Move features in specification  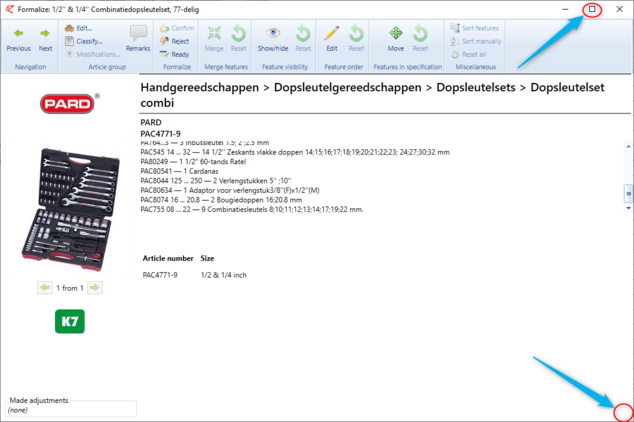pyautogui.click(x=396, y=39)
